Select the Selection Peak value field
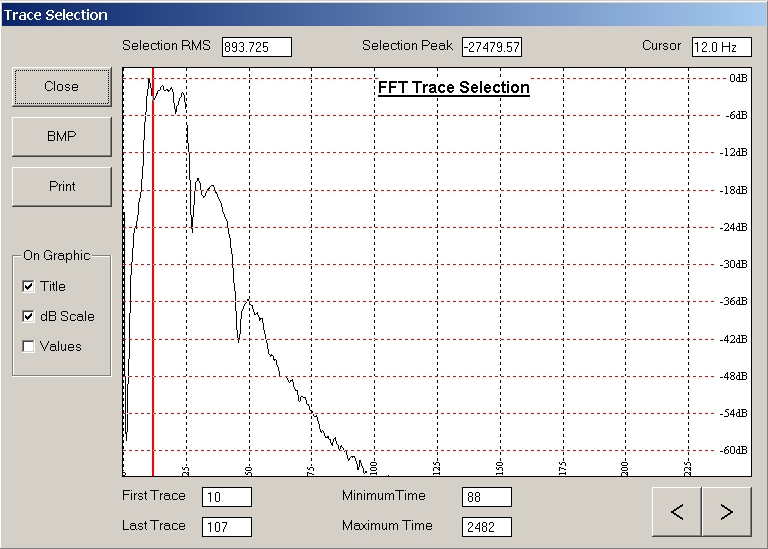The width and height of the screenshot is (768, 549). (x=492, y=47)
